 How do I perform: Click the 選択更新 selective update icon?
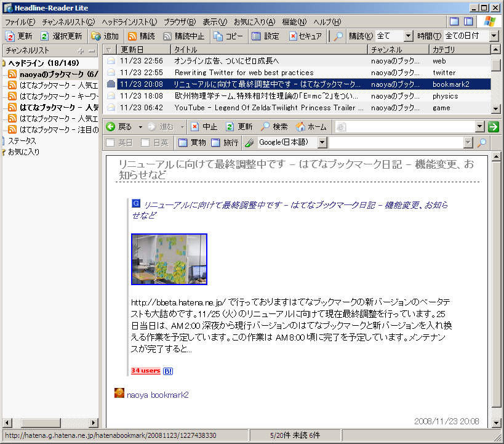click(45, 36)
